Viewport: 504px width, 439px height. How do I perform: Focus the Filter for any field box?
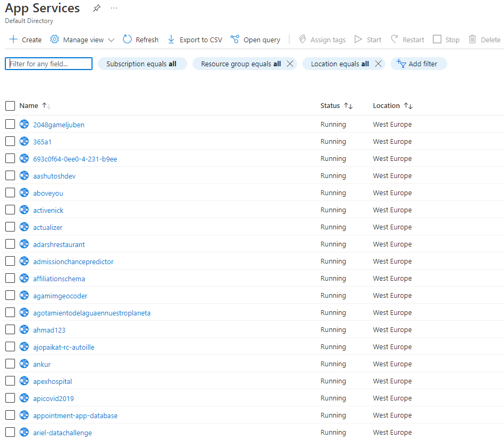click(x=49, y=64)
